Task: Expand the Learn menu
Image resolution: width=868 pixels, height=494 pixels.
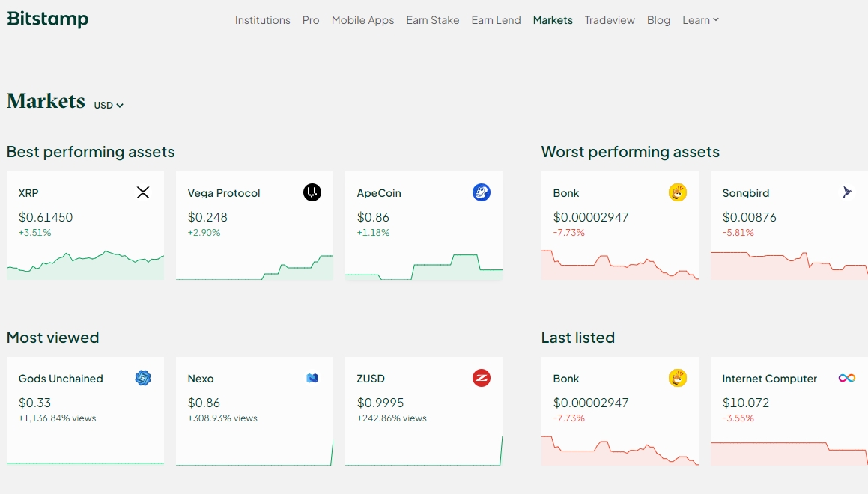Action: [700, 20]
